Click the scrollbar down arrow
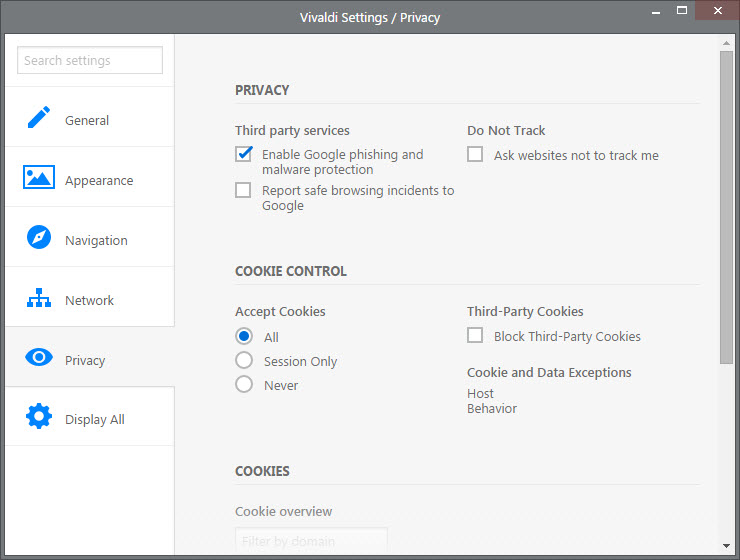740x560 pixels. click(x=726, y=546)
